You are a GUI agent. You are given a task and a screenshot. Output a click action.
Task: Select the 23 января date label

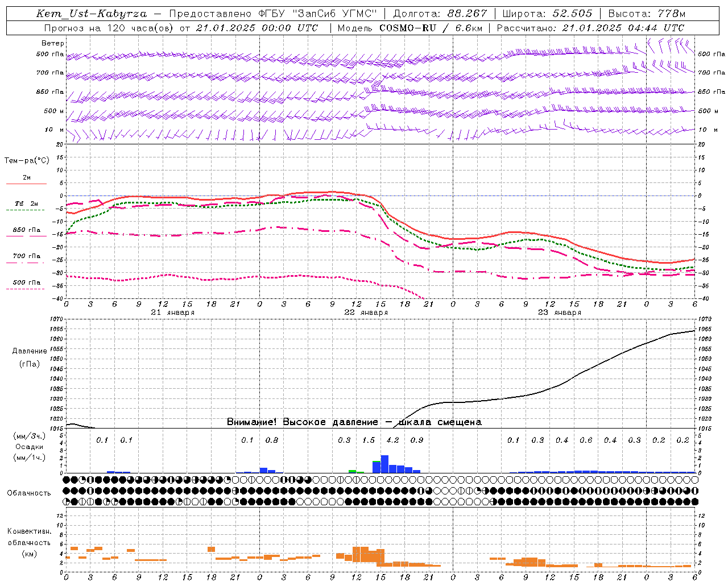click(560, 313)
